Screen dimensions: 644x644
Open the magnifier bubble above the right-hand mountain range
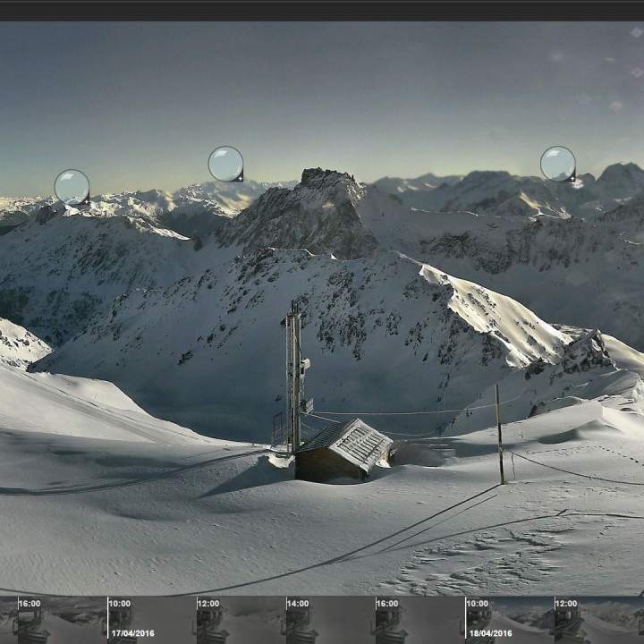tap(558, 164)
